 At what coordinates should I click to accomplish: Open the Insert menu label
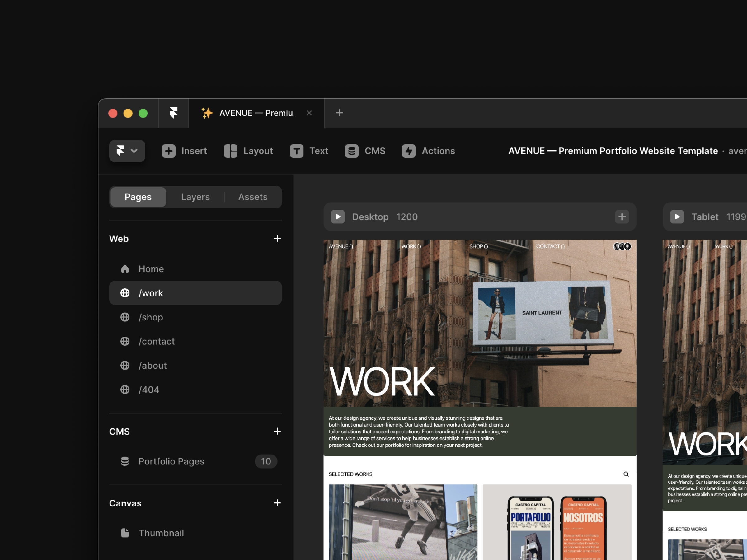tap(194, 151)
